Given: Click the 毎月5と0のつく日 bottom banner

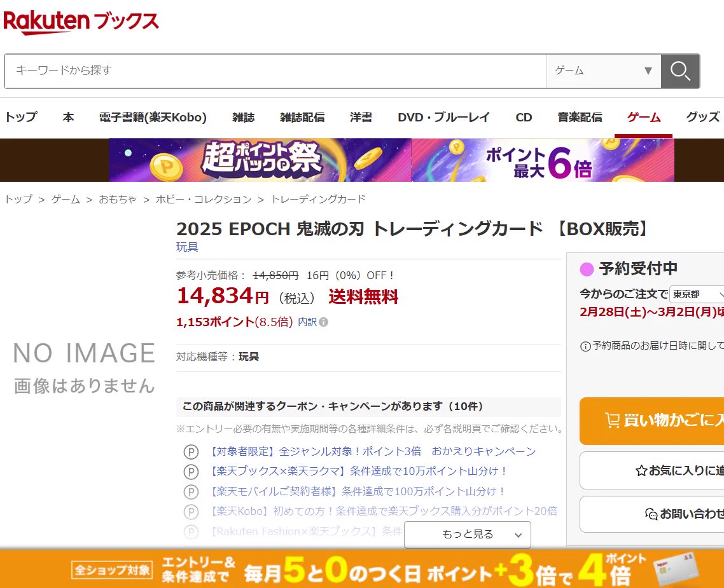Looking at the screenshot, I should (362, 569).
